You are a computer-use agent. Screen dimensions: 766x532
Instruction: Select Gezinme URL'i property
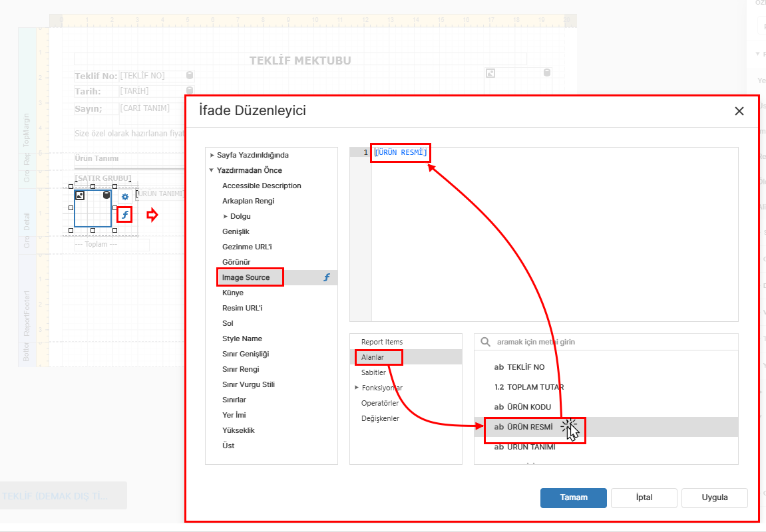(247, 247)
